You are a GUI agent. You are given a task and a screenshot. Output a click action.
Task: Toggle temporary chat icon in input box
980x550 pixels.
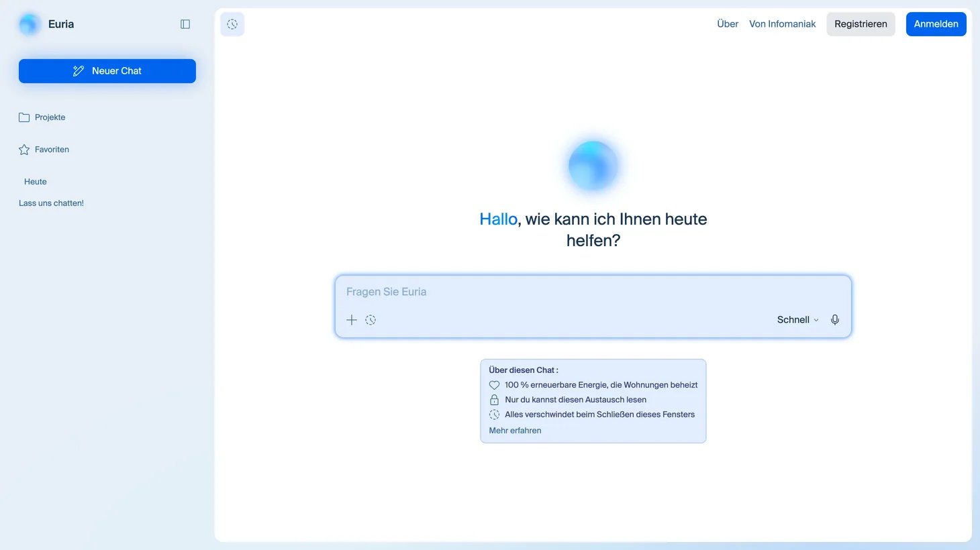point(371,320)
